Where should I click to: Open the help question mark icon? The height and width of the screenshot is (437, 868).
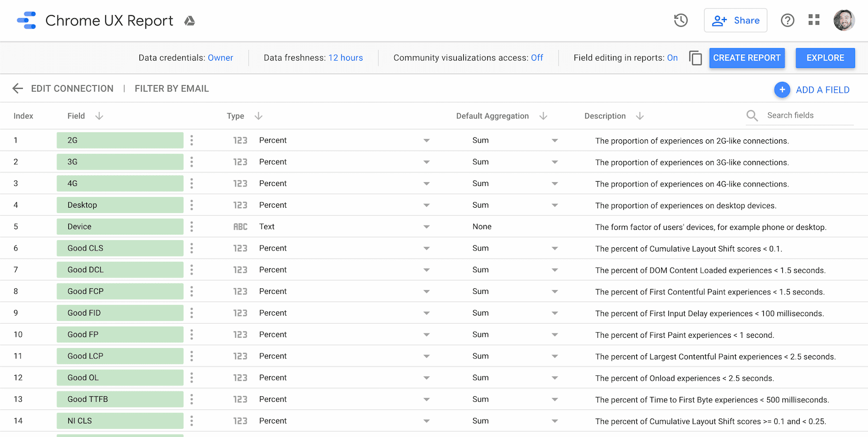tap(787, 21)
